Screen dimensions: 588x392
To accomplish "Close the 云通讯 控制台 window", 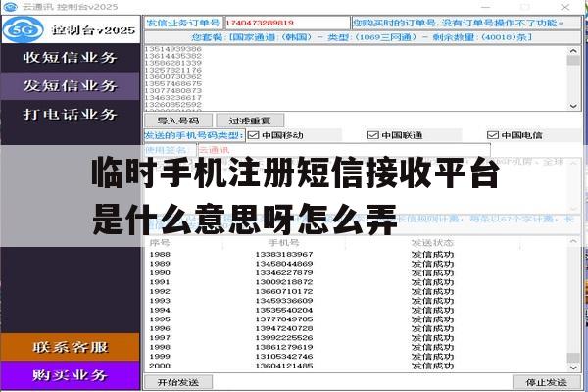I will click(565, 7).
